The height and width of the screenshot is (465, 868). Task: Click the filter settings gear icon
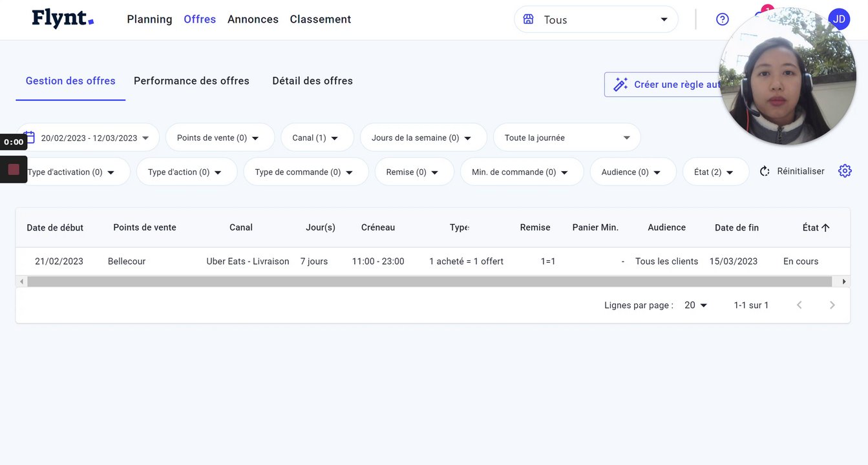(x=845, y=171)
